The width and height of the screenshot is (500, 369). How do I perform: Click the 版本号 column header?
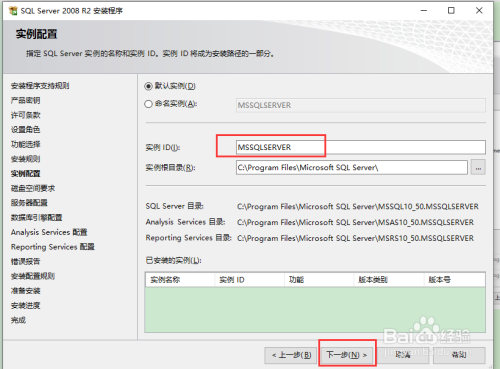pyautogui.click(x=455, y=280)
